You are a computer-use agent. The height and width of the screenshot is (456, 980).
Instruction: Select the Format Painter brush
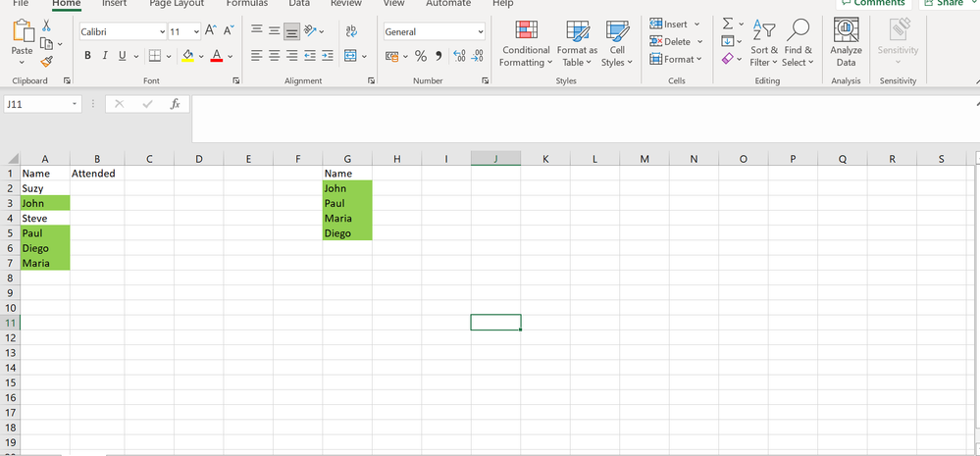[x=47, y=61]
